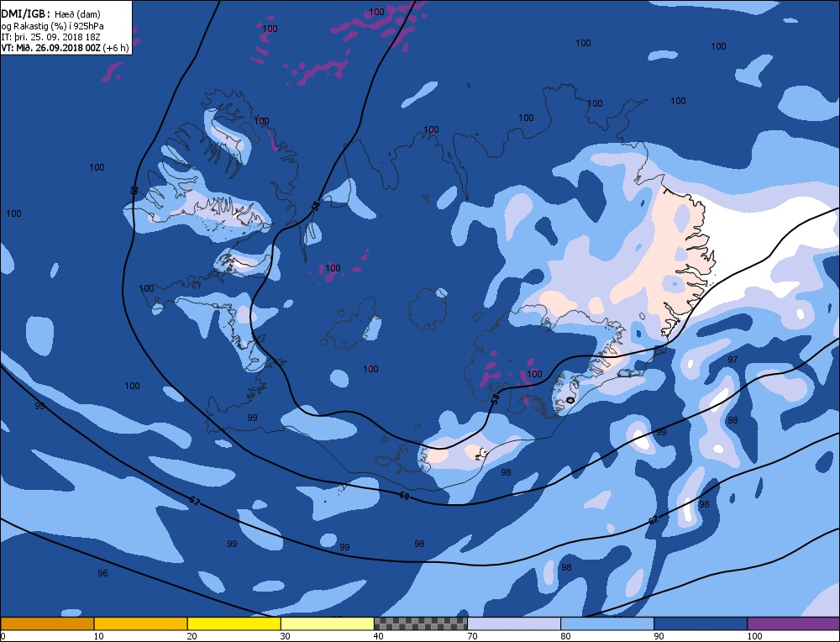Click the color bar tick label '80'
This screenshot has height=642, width=840.
(565, 636)
